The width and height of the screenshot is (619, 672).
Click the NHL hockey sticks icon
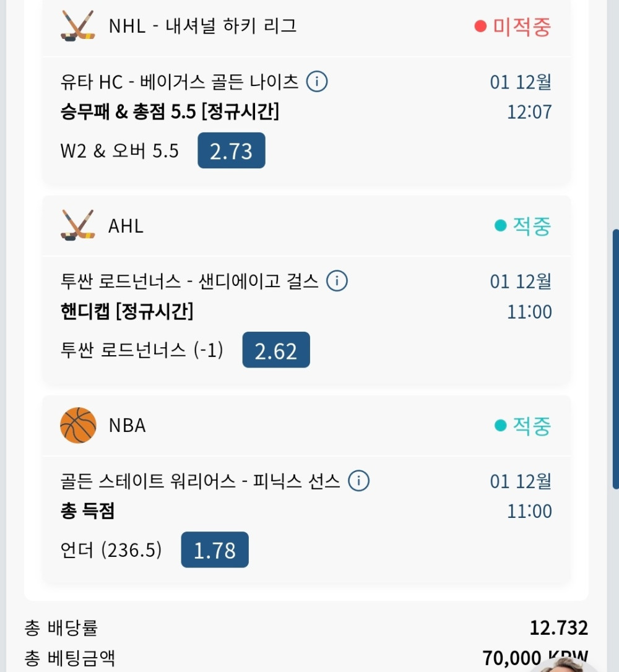[x=78, y=26]
